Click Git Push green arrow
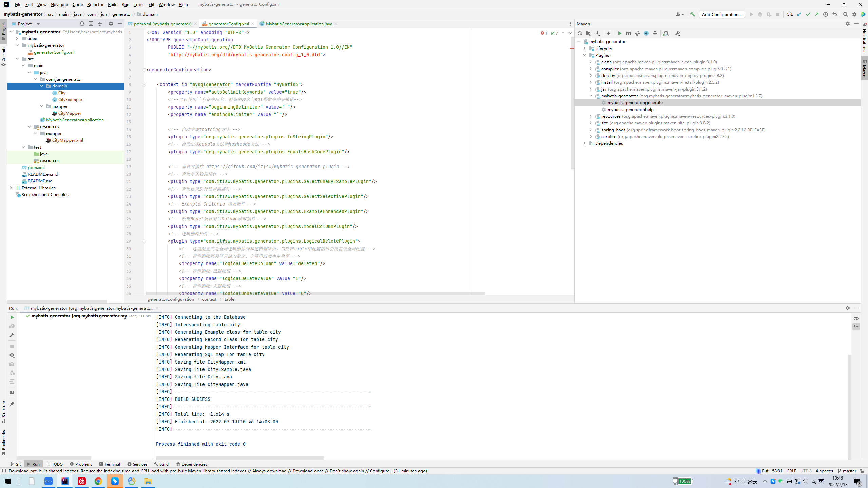 (817, 14)
